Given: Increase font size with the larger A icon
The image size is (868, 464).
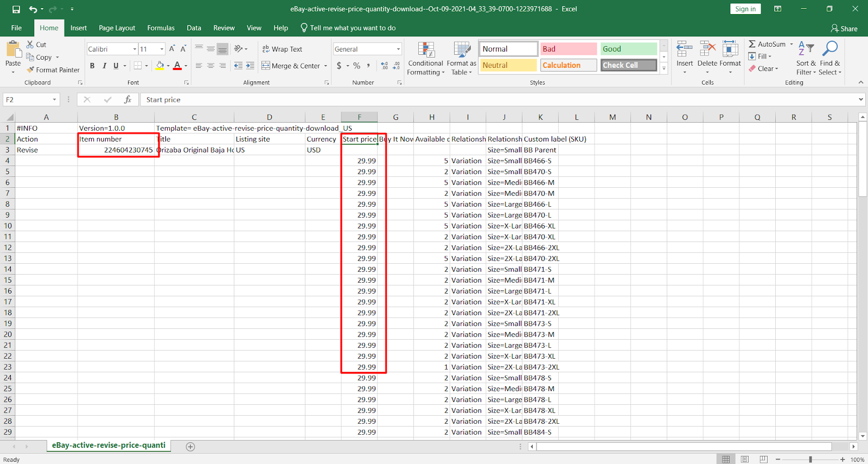Looking at the screenshot, I should (x=172, y=49).
